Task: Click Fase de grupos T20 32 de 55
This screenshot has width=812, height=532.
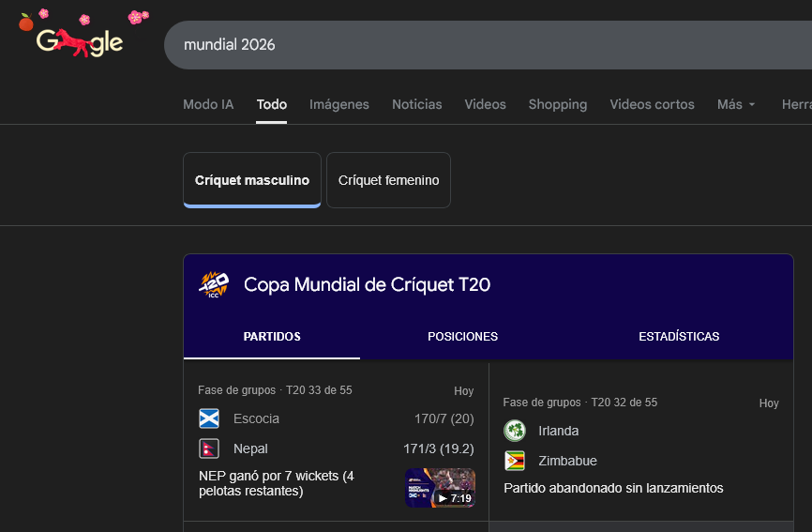Action: (x=580, y=403)
